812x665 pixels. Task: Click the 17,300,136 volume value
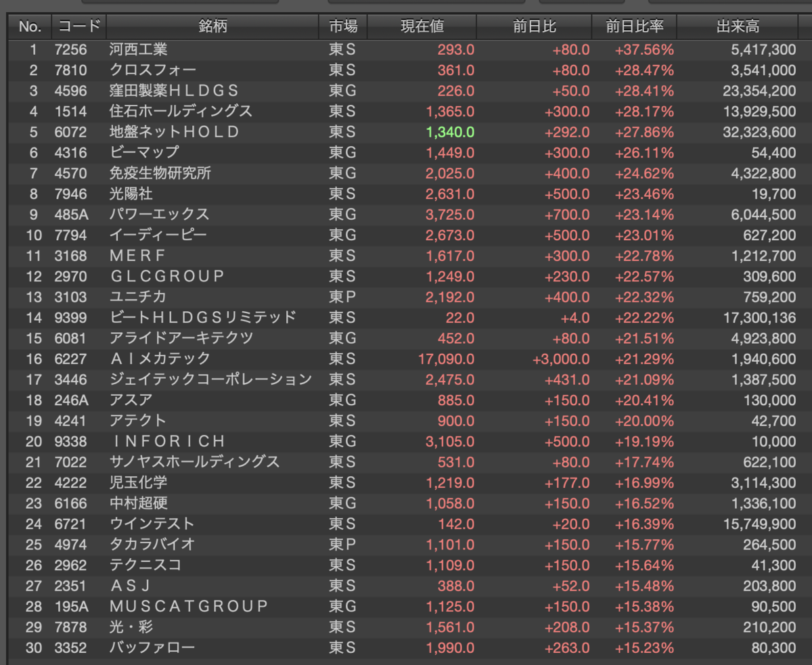(759, 318)
